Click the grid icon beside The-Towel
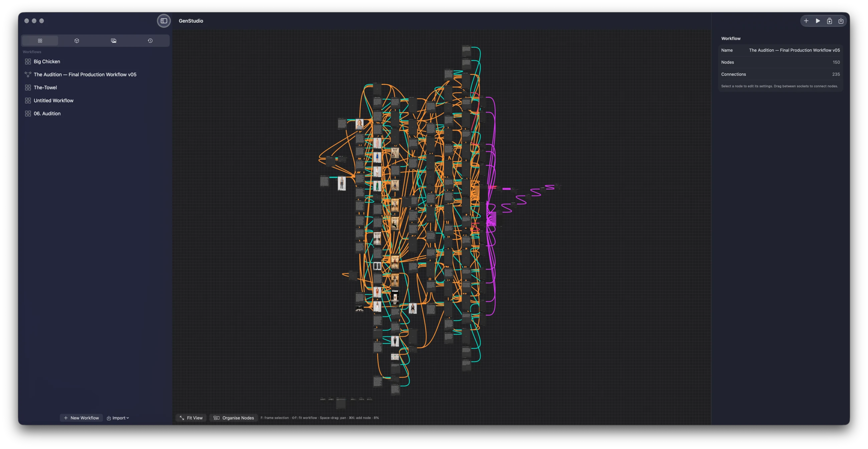 click(x=28, y=88)
